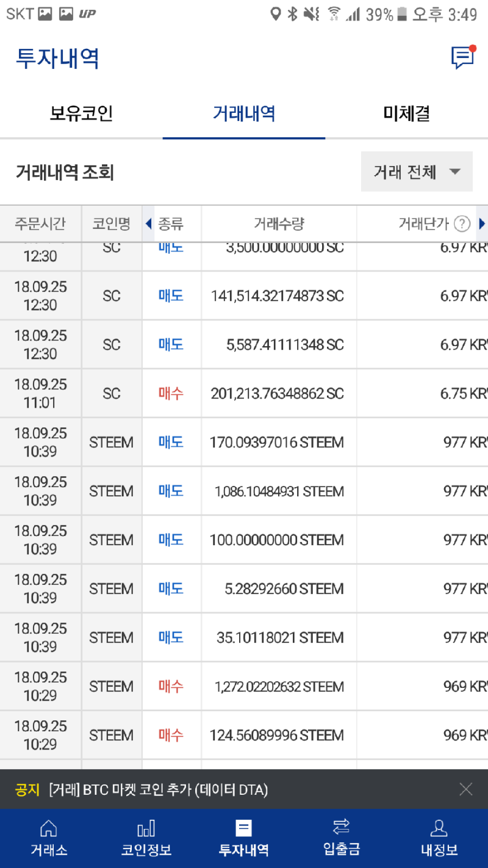488x868 pixels.
Task: Open 내정보 profile icon
Action: click(x=439, y=828)
